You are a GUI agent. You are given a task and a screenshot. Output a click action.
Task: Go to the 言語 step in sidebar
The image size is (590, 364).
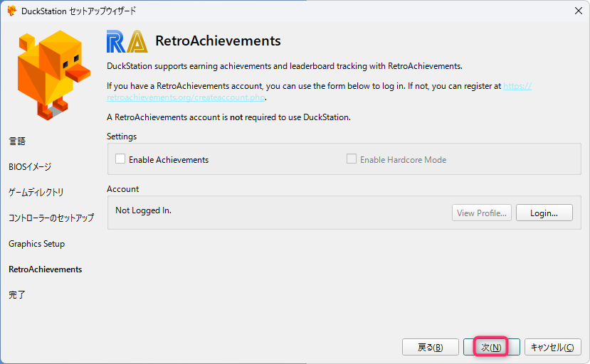click(x=17, y=141)
